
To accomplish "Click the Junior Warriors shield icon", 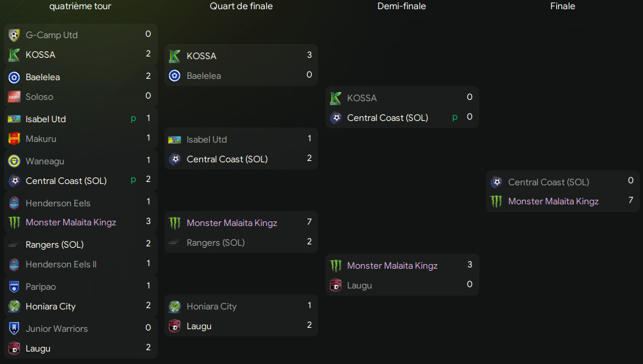I will click(x=14, y=329).
